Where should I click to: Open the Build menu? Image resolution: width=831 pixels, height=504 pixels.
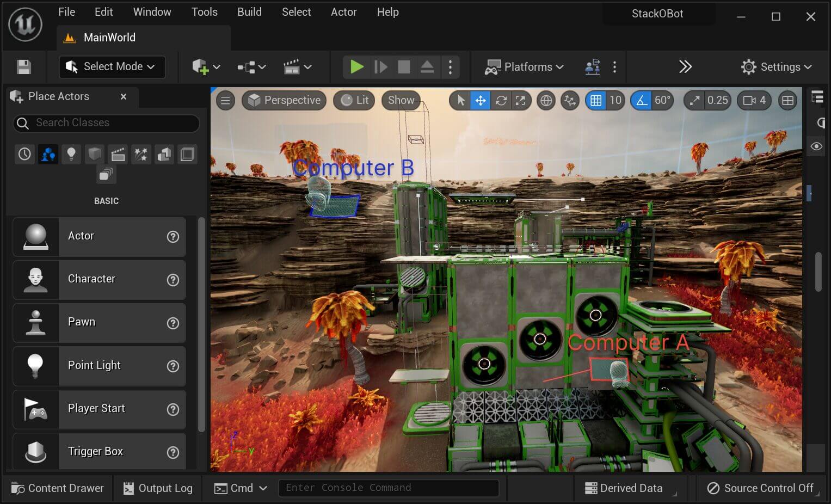coord(249,11)
